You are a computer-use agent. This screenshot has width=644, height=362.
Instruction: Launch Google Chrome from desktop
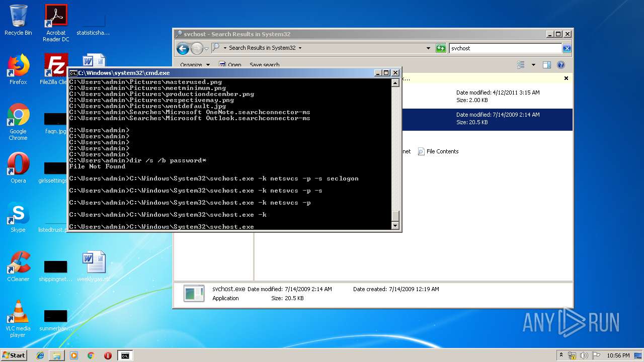(18, 122)
